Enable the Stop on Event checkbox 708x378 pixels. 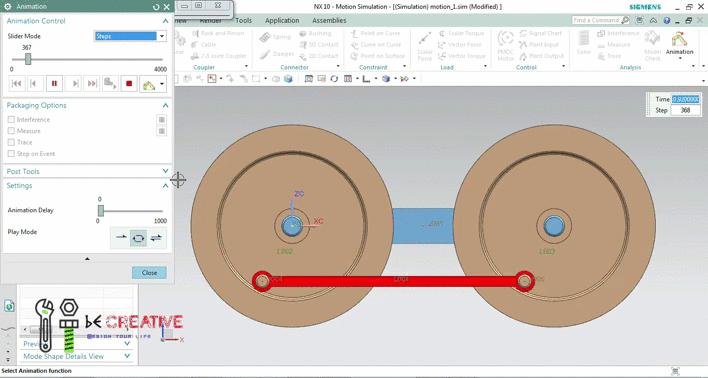[x=11, y=154]
